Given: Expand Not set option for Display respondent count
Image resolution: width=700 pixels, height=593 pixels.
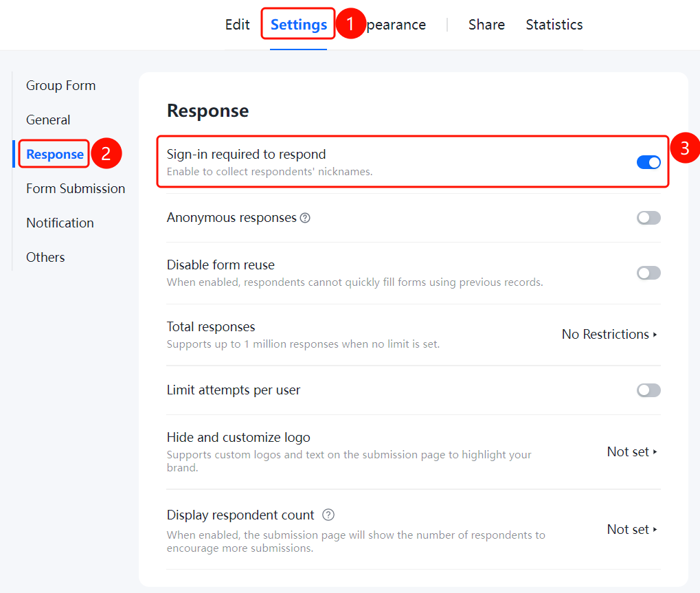Looking at the screenshot, I should click(x=632, y=530).
